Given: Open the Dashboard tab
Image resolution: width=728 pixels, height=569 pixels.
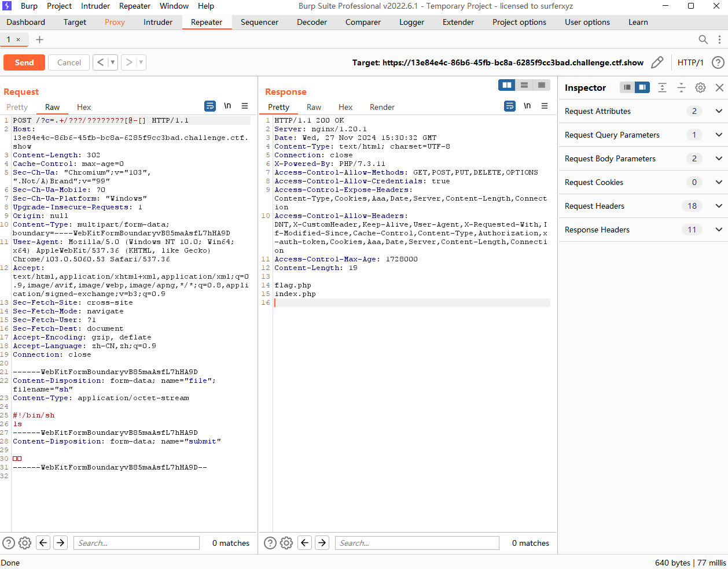Looking at the screenshot, I should click(26, 22).
